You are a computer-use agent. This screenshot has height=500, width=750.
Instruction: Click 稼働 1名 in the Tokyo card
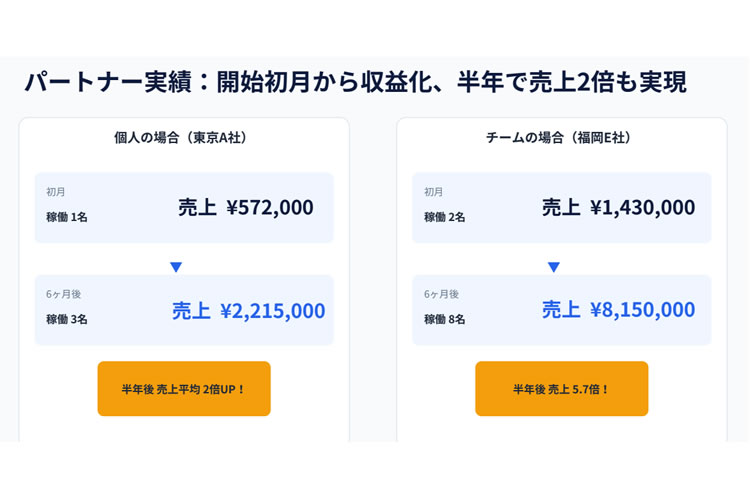point(66,217)
